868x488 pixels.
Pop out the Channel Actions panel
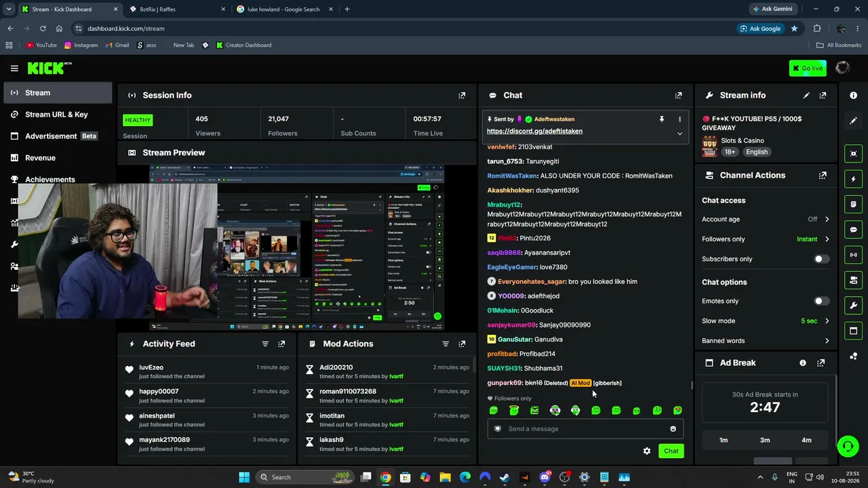(x=823, y=176)
